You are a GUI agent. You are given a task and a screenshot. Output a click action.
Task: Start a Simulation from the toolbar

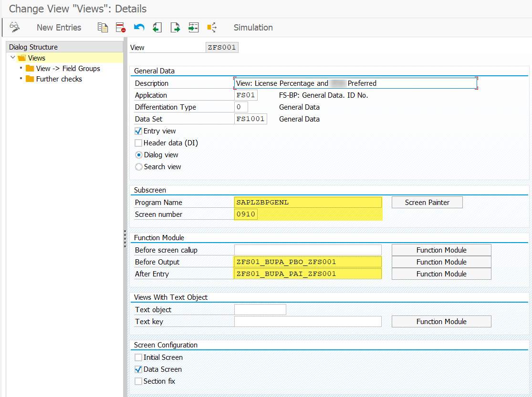pyautogui.click(x=253, y=27)
